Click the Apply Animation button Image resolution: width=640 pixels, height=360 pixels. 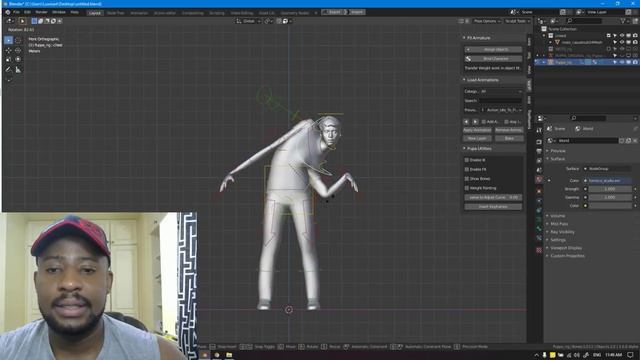click(x=477, y=130)
